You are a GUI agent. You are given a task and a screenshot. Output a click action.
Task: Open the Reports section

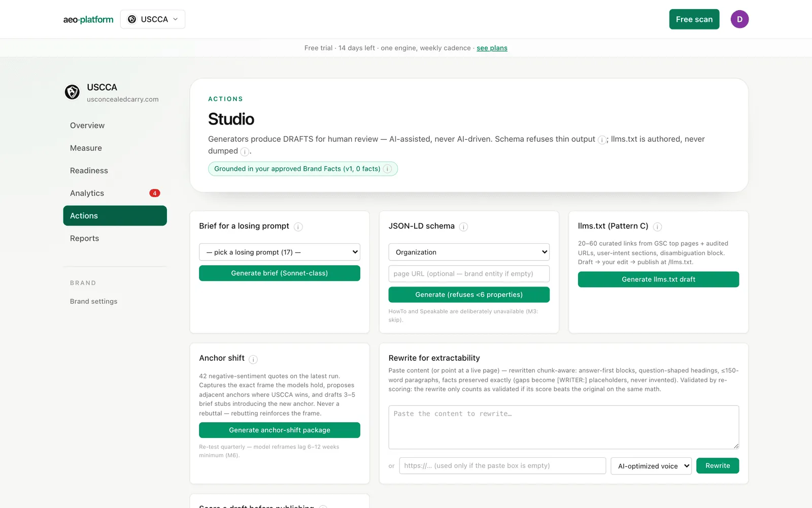point(115,238)
